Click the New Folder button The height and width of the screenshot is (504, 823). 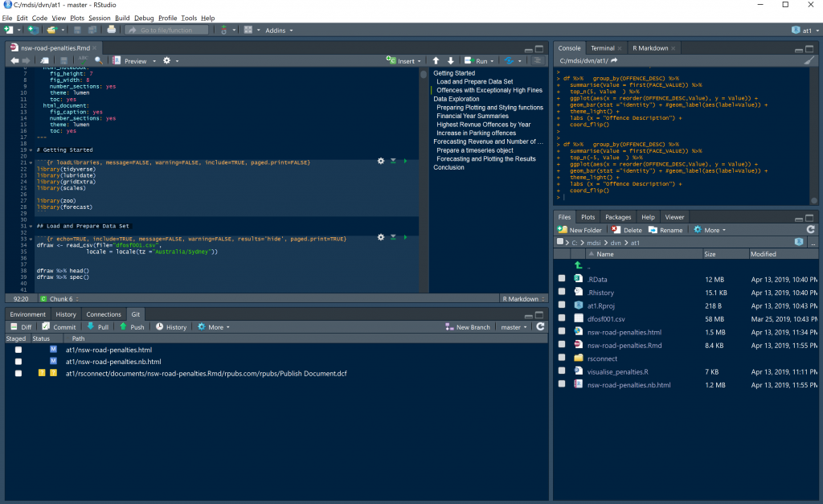coord(579,230)
